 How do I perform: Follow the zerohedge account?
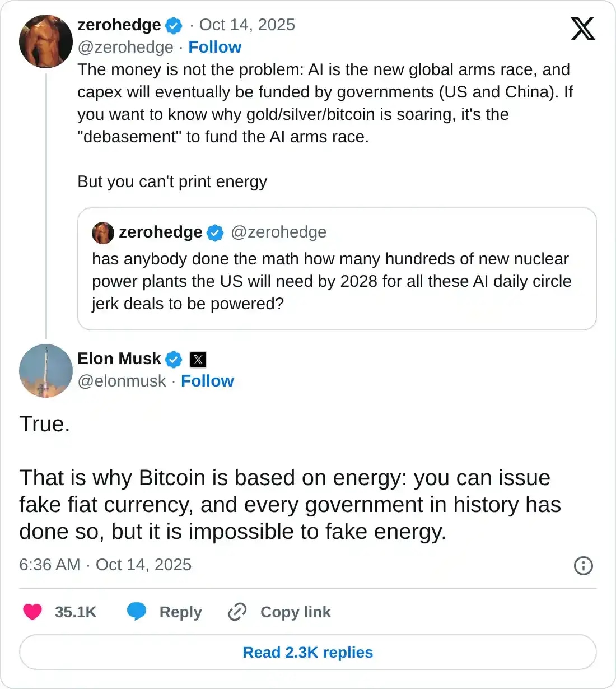click(x=214, y=47)
